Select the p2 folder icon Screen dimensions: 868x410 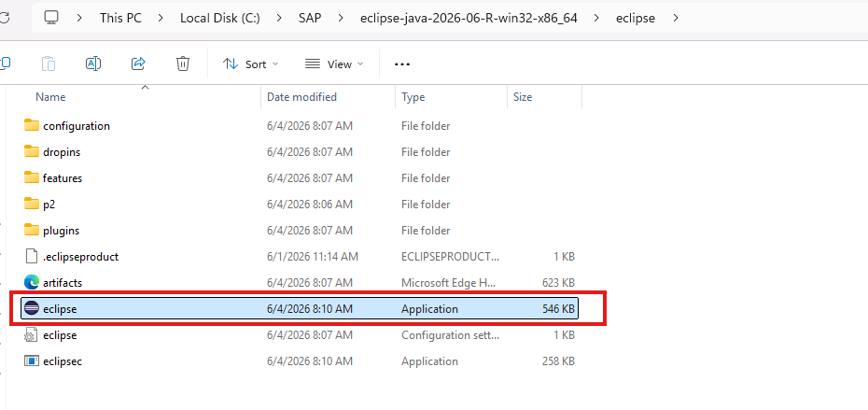pos(32,204)
